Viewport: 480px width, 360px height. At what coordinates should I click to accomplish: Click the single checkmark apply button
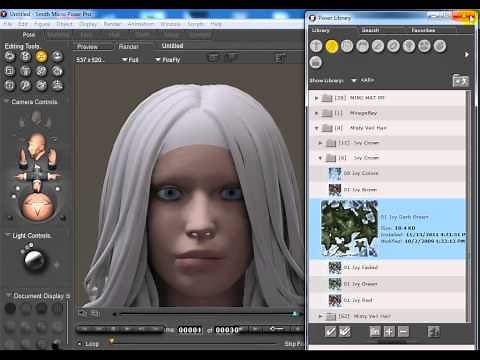pyautogui.click(x=330, y=331)
